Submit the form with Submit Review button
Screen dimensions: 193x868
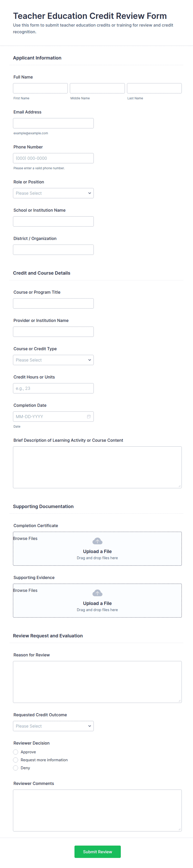click(98, 851)
